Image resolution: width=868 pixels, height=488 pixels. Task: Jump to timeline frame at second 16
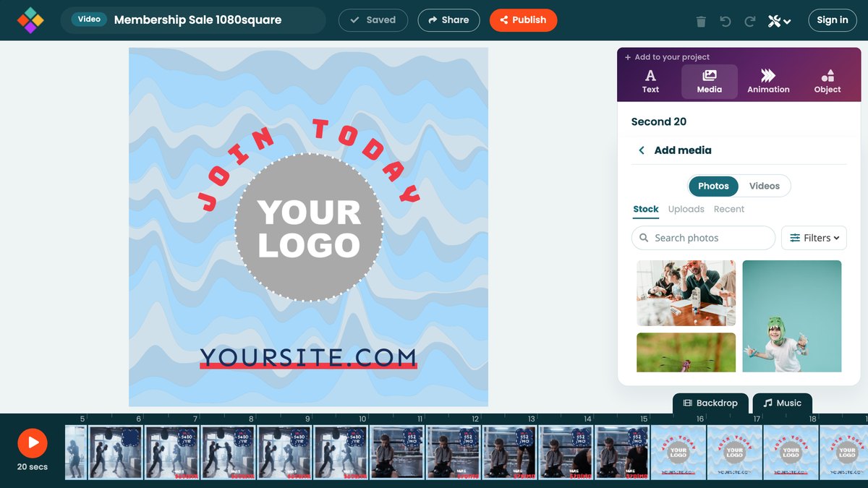tap(678, 452)
